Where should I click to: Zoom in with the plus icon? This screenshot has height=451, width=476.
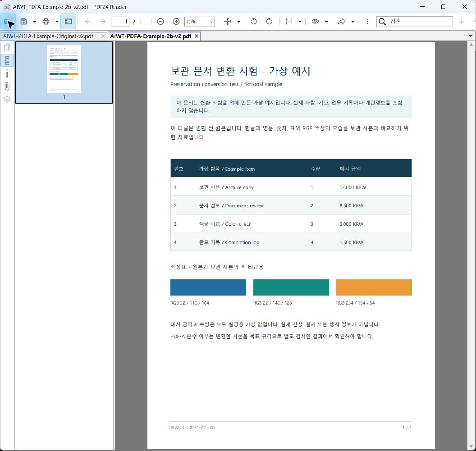pos(176,22)
